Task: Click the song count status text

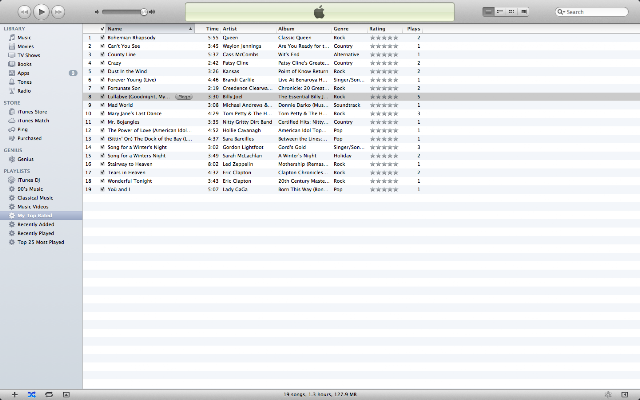Action: pos(320,395)
